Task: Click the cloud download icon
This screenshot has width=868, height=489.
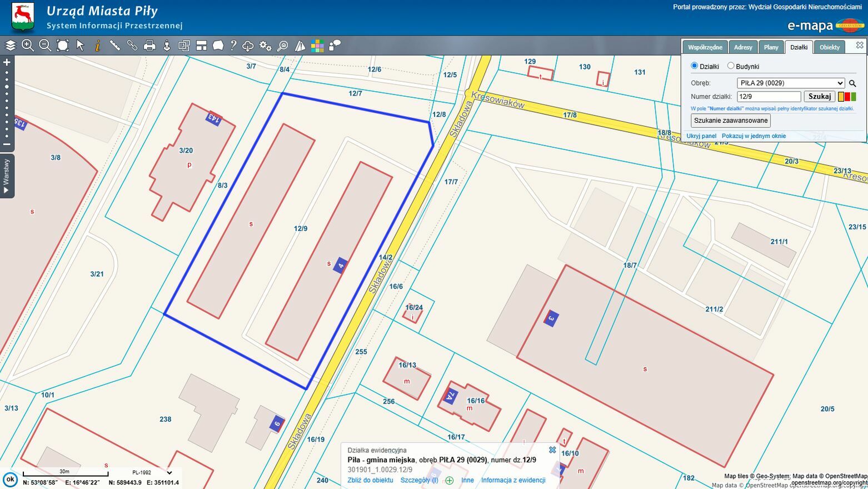Action: [x=248, y=46]
